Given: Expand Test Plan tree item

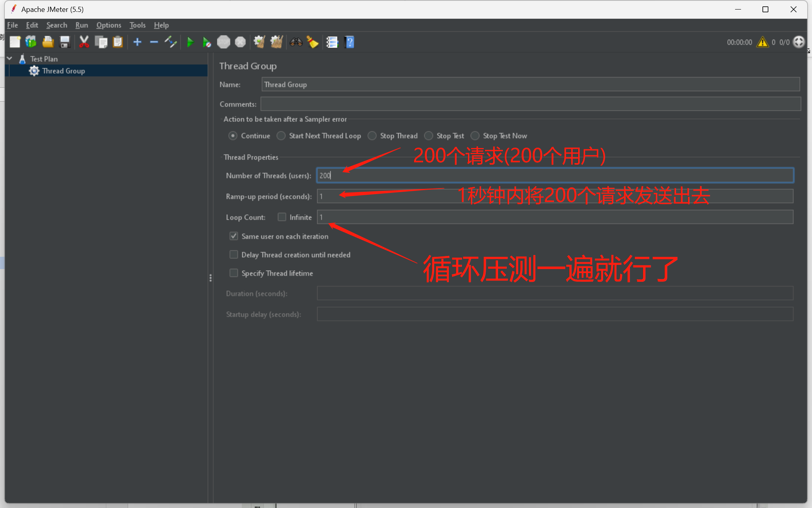Looking at the screenshot, I should click(x=9, y=58).
